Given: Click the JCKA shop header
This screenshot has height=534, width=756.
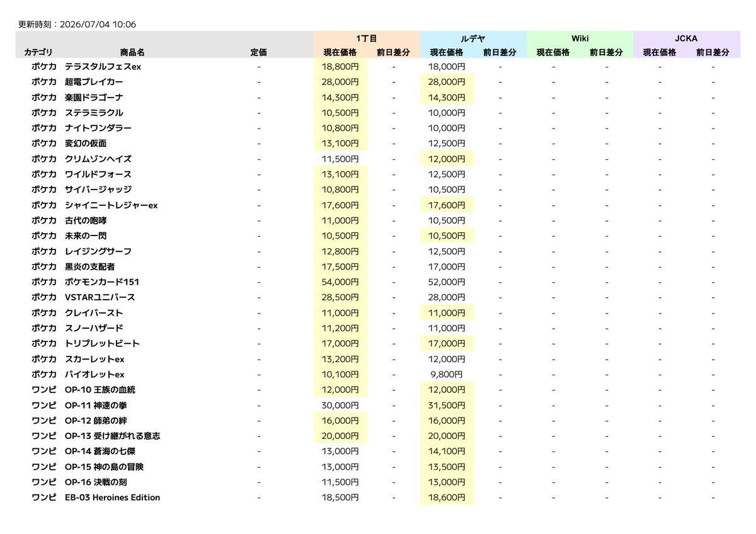Looking at the screenshot, I should (x=686, y=38).
